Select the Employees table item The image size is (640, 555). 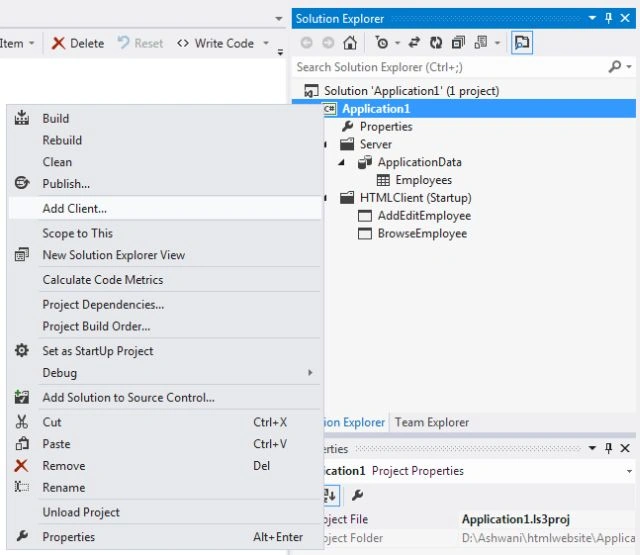pyautogui.click(x=423, y=180)
